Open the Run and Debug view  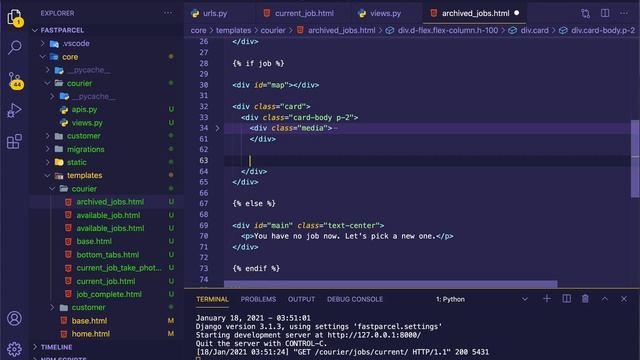coord(14,110)
